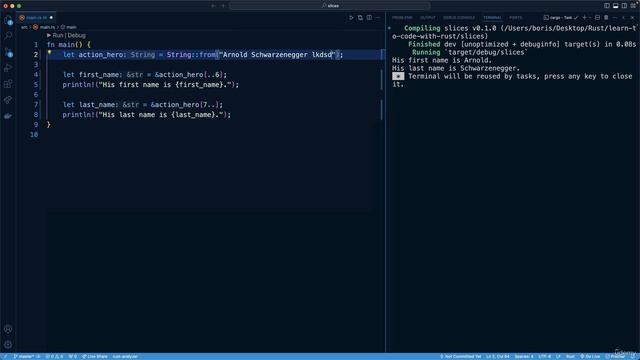Image resolution: width=640 pixels, height=360 pixels.
Task: Click Spaces: 4 indentation setting
Action: pos(524,356)
